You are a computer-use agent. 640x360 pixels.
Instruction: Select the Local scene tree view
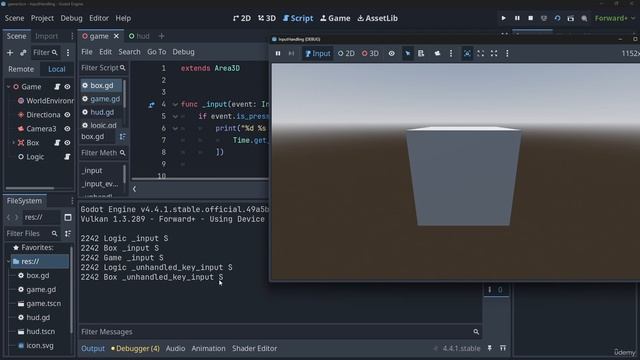pyautogui.click(x=57, y=69)
